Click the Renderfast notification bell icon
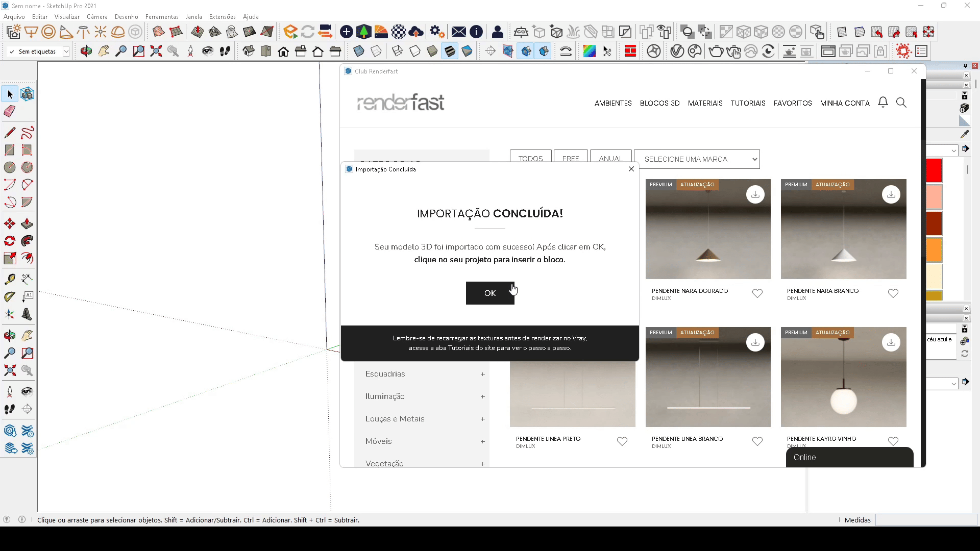Image resolution: width=980 pixels, height=551 pixels. pos(883,103)
